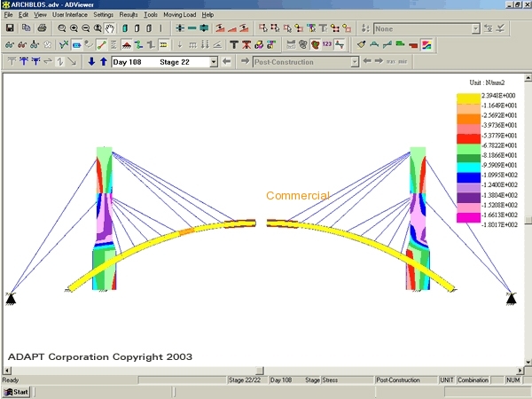Screen dimensions: 532x399
Task: Click the paintbrush icon
Action: [x=362, y=44]
